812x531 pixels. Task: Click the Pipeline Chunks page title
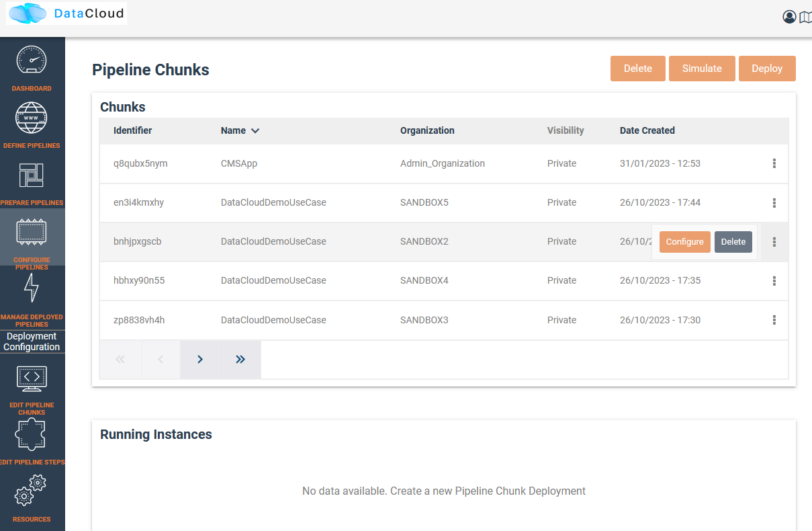point(150,70)
